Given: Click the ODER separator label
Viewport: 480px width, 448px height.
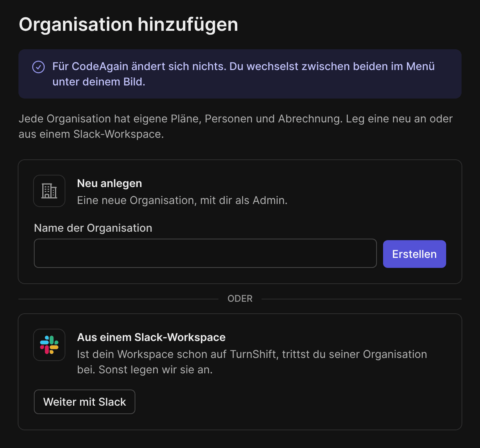Looking at the screenshot, I should [240, 299].
